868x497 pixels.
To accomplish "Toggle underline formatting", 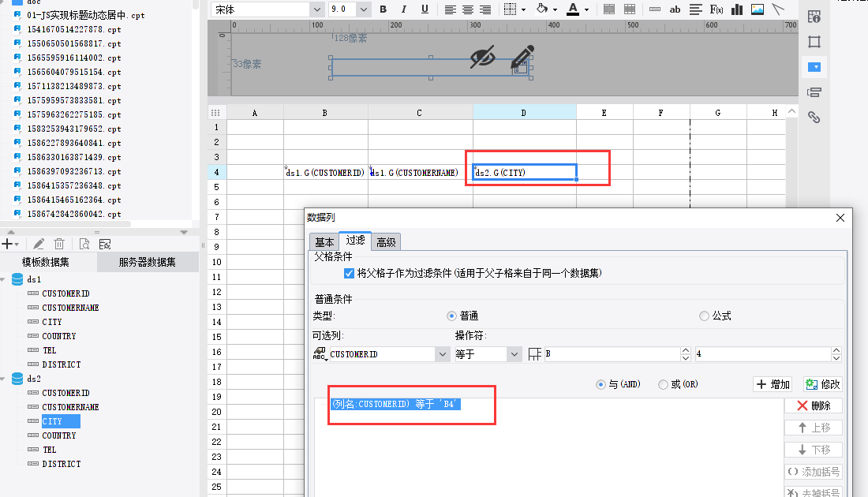I will coord(425,9).
